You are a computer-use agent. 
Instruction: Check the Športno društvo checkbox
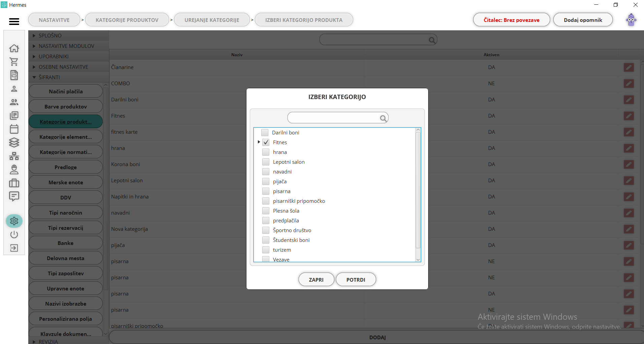(266, 230)
